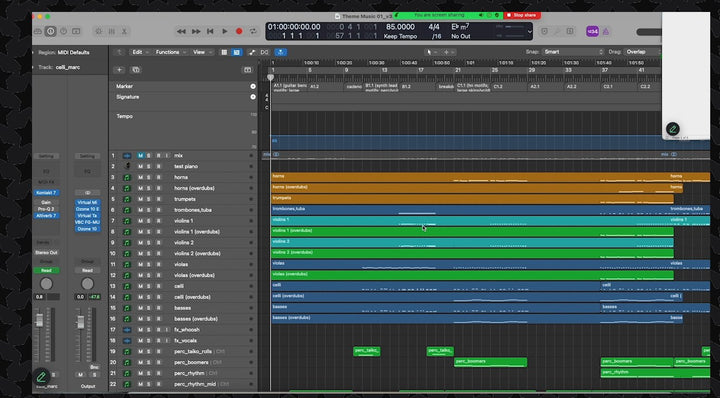Adjust the celli_marc channel pan knob
The height and width of the screenshot is (398, 720).
point(46,284)
